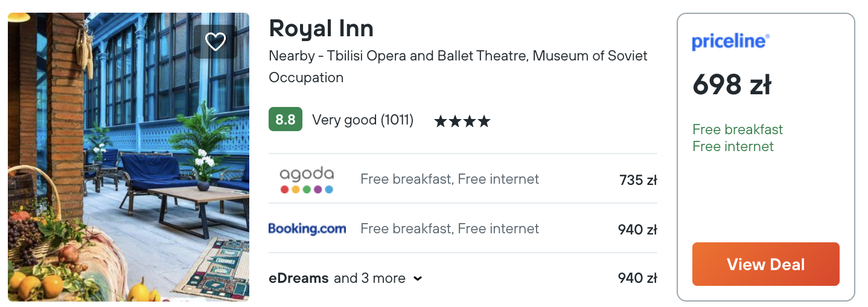Image resolution: width=868 pixels, height=307 pixels.
Task: Click the eDreams 940 zł price
Action: (x=637, y=279)
